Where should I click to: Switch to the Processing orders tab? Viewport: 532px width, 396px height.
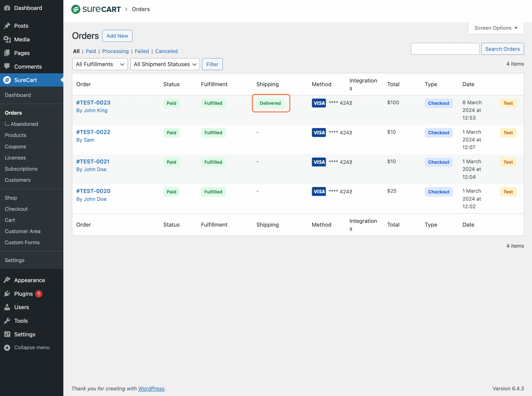[115, 51]
